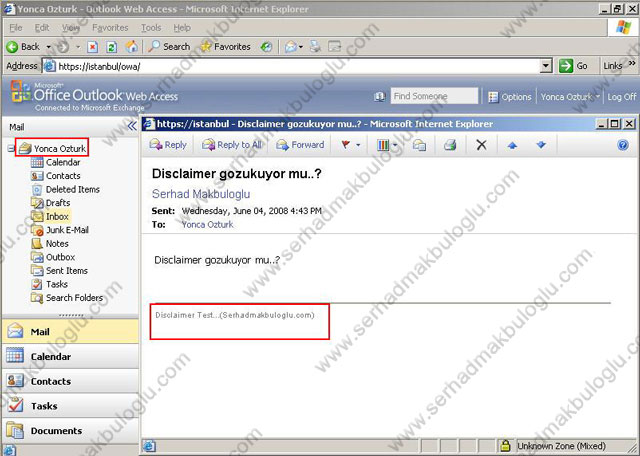The image size is (640, 456).
Task: Switch to the Calendar module button
Action: coord(70,356)
